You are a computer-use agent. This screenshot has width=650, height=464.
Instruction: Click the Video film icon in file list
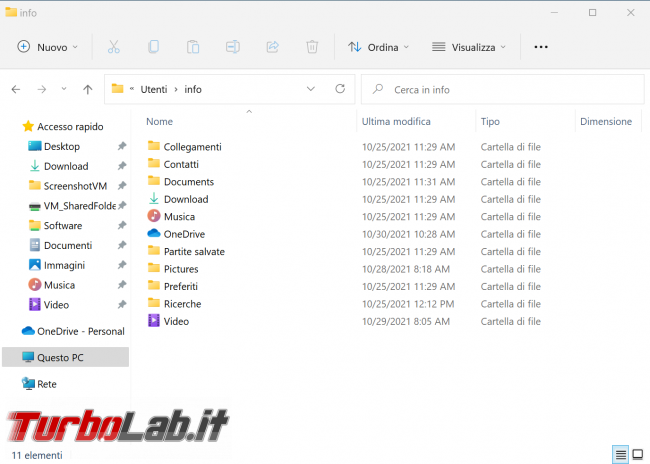(x=154, y=321)
